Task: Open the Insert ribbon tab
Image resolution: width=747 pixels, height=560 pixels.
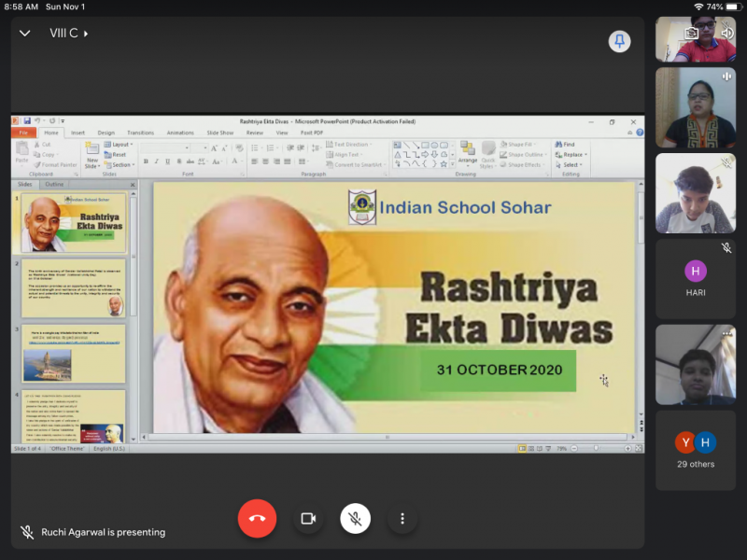Action: pyautogui.click(x=78, y=133)
